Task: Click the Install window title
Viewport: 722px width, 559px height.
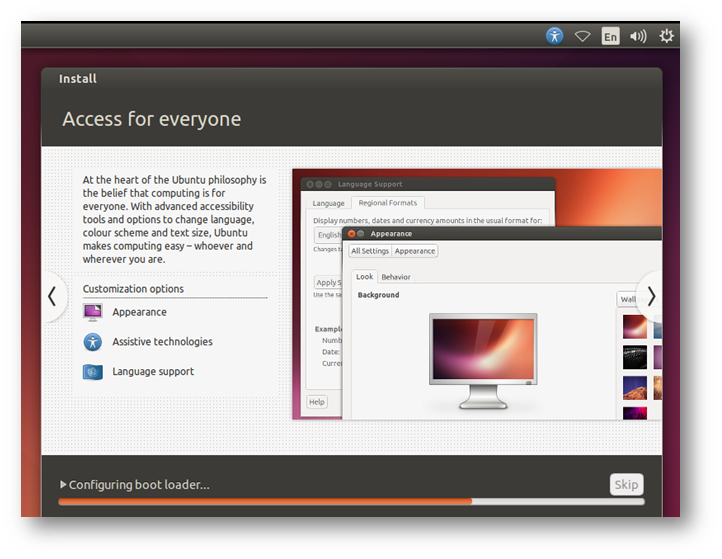Action: tap(78, 79)
